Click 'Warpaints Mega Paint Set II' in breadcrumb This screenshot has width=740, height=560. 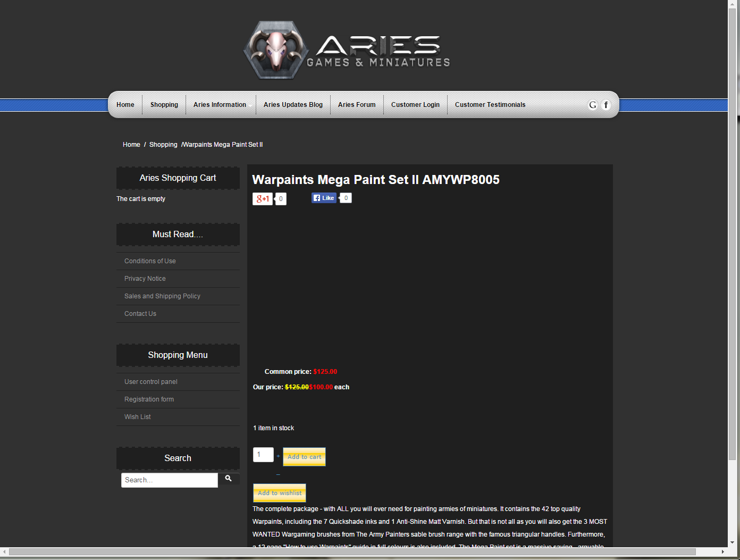pyautogui.click(x=223, y=145)
